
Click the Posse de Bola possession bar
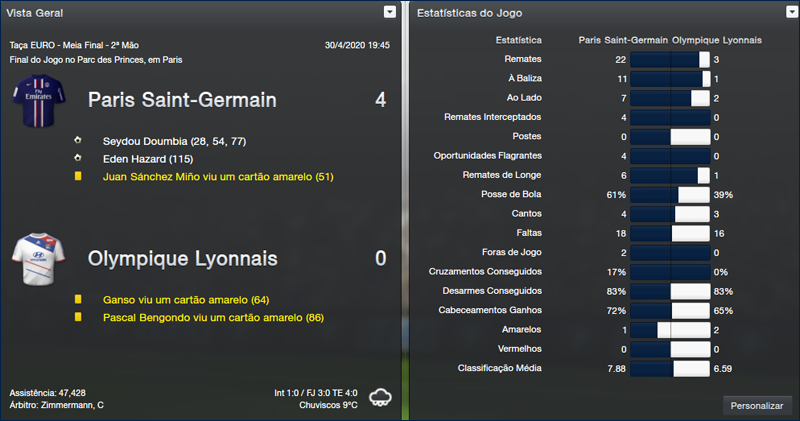[670, 194]
